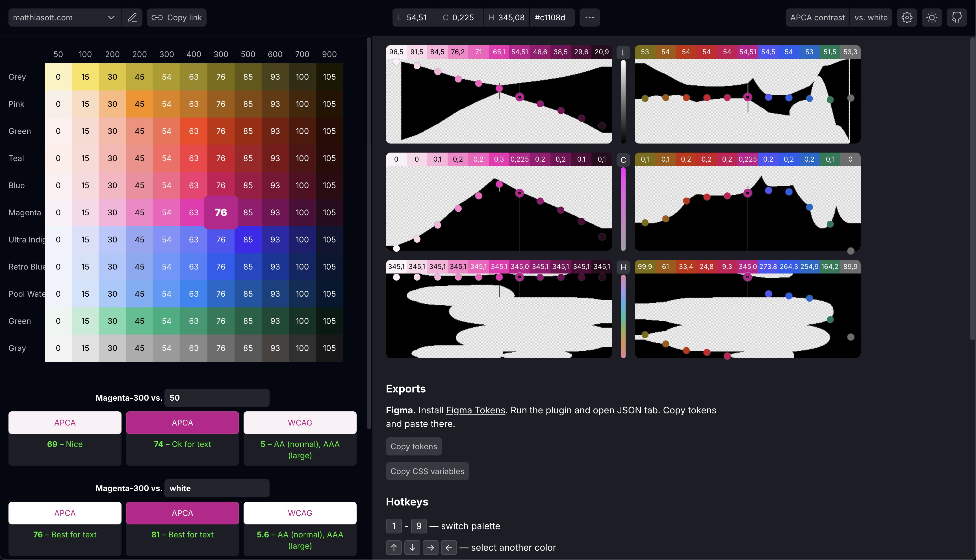
Task: Open the settings gear icon
Action: (907, 18)
